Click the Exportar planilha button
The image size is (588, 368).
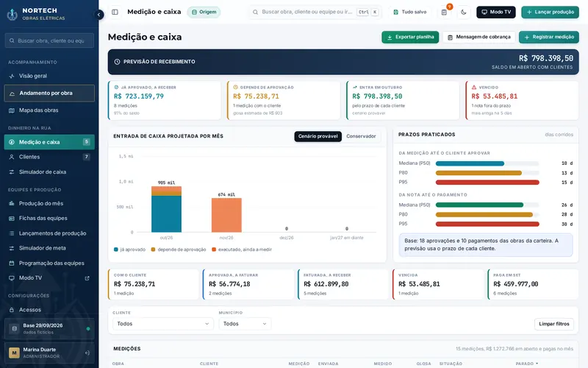pos(410,38)
